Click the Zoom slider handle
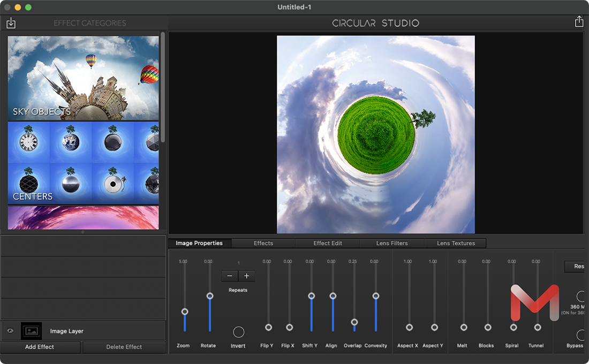Screen dimensions: 589x364 coord(184,312)
